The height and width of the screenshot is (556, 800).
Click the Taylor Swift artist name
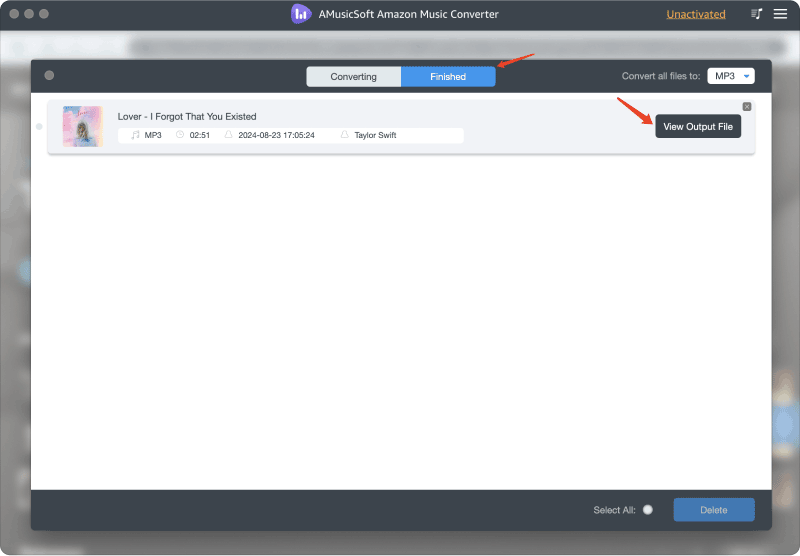click(376, 135)
